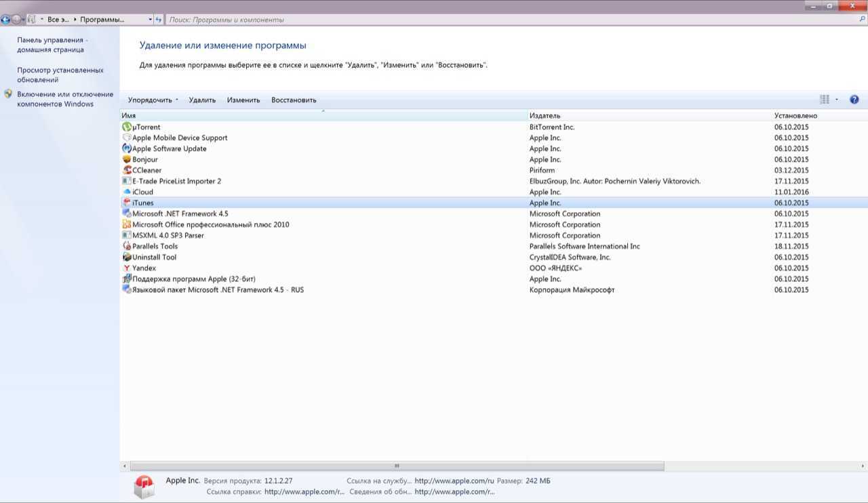Open help with the question mark icon

click(x=854, y=100)
